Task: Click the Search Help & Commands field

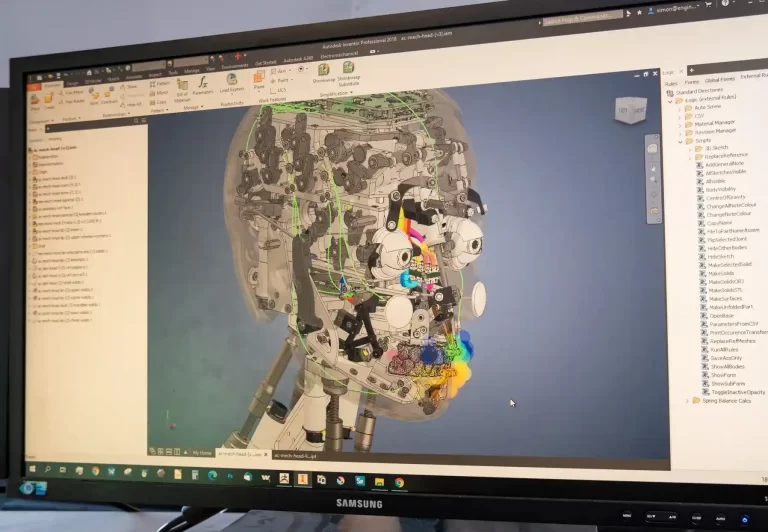Action: (x=582, y=19)
